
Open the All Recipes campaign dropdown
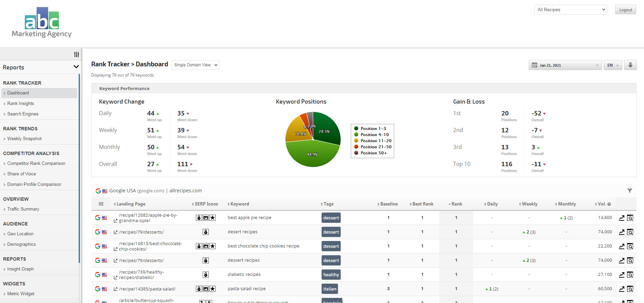[570, 10]
